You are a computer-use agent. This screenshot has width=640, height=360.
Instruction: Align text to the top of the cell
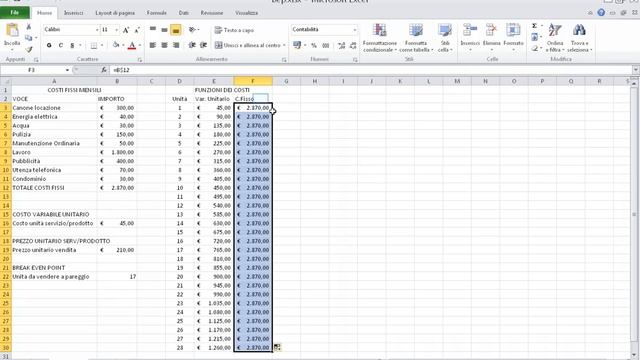point(153,29)
